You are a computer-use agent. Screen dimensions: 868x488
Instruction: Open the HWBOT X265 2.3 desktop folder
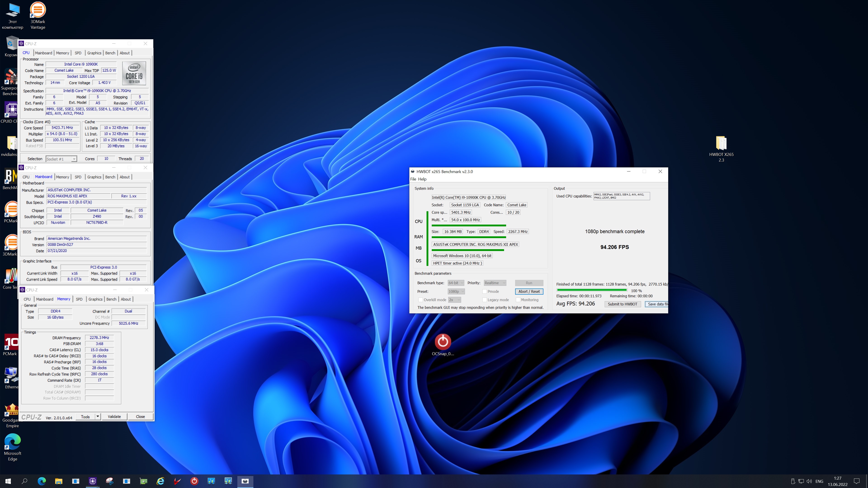pos(721,148)
